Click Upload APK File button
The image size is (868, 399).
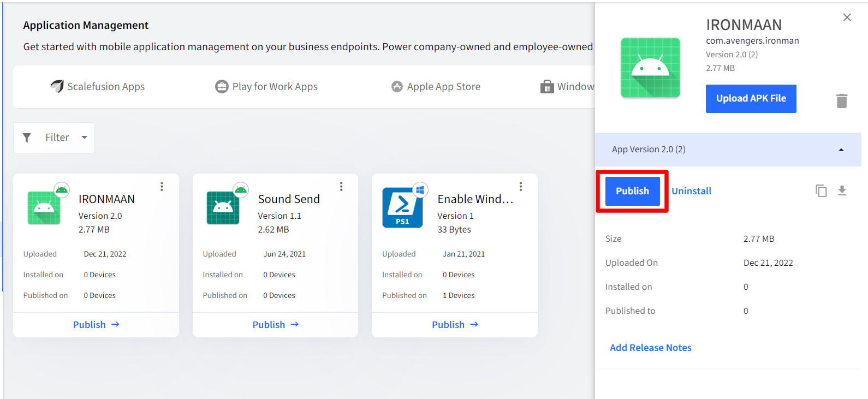pyautogui.click(x=751, y=99)
